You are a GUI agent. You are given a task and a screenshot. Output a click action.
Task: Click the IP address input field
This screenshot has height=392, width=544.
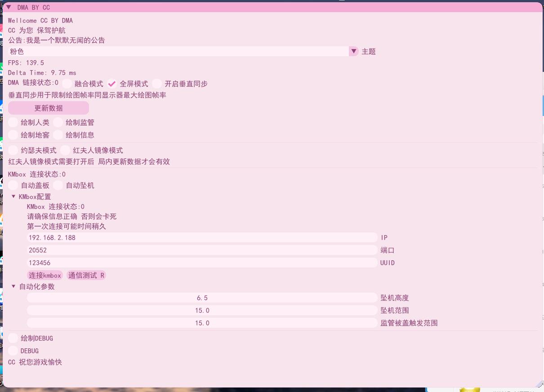pos(202,238)
